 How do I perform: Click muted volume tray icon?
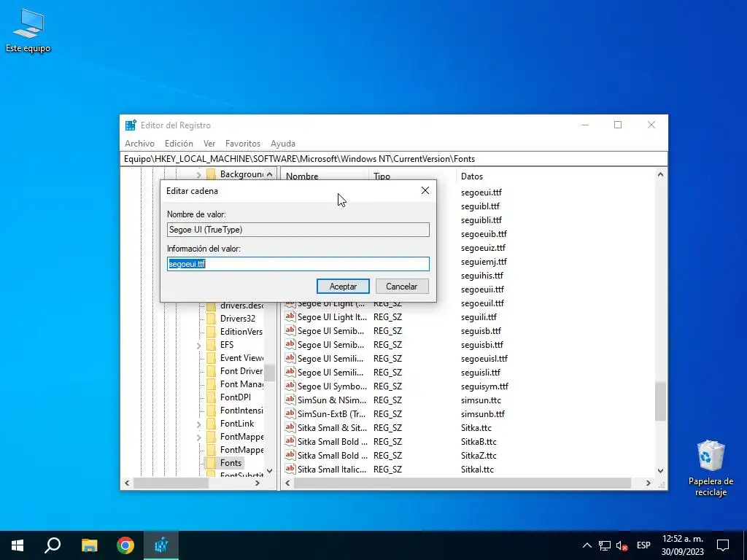[x=622, y=545]
